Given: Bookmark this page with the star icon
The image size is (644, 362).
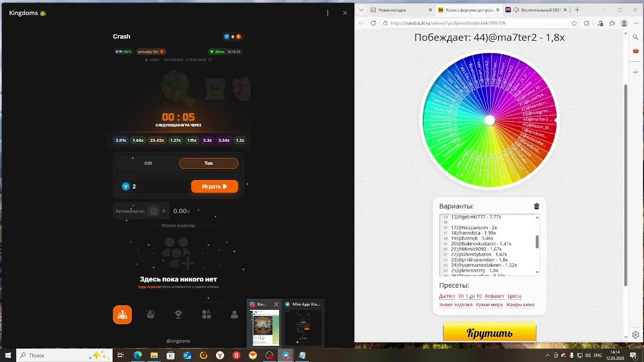Looking at the screenshot, I should point(574,23).
